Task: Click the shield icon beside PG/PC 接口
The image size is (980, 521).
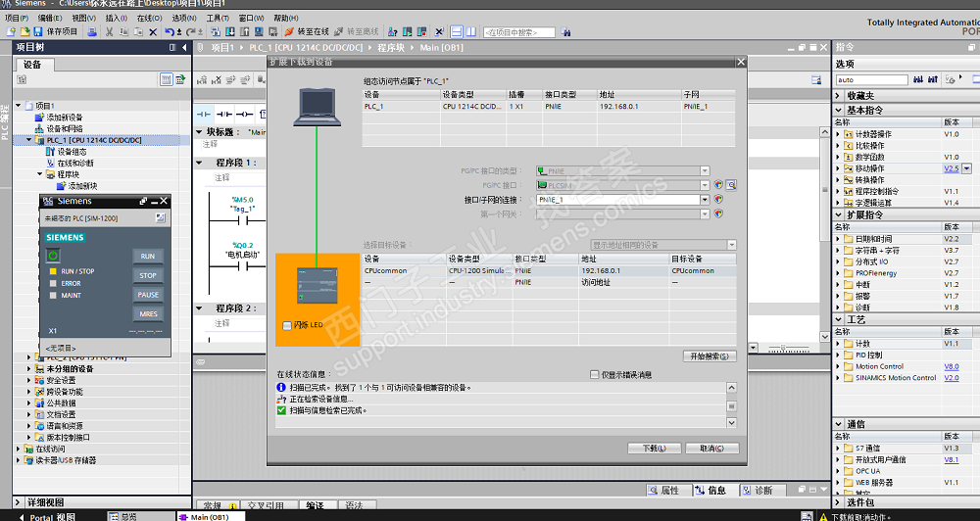Action: tap(718, 185)
